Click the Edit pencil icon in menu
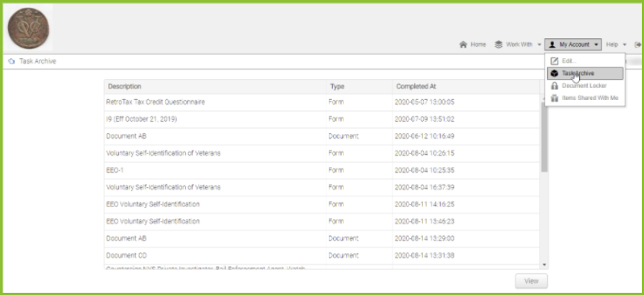Screen dimensions: 644x295 tap(555, 60)
